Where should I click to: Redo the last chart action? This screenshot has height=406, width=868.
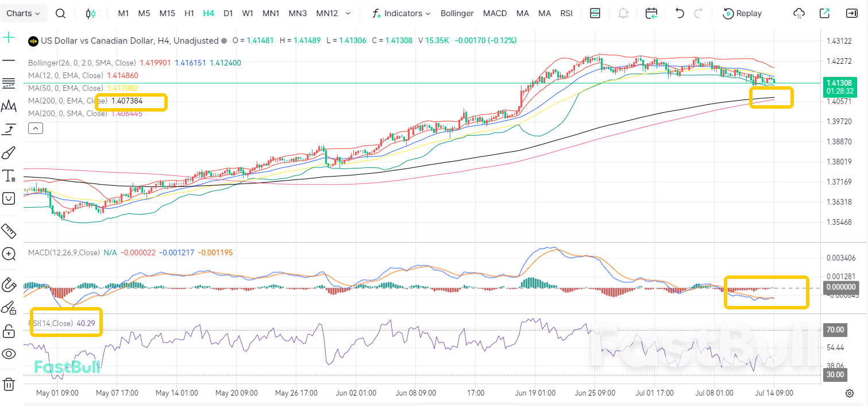click(699, 13)
